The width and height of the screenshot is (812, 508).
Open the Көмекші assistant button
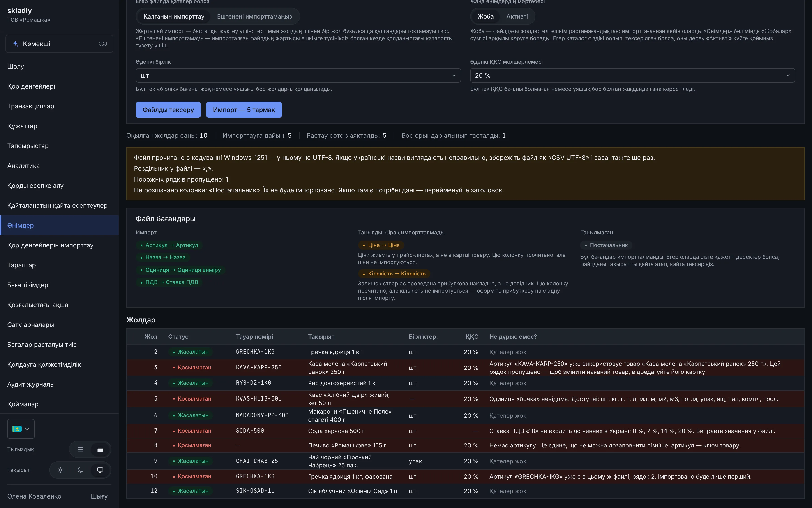59,44
